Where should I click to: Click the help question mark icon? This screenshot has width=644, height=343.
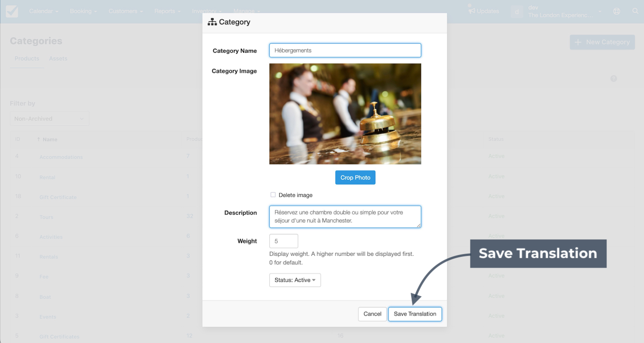click(613, 79)
